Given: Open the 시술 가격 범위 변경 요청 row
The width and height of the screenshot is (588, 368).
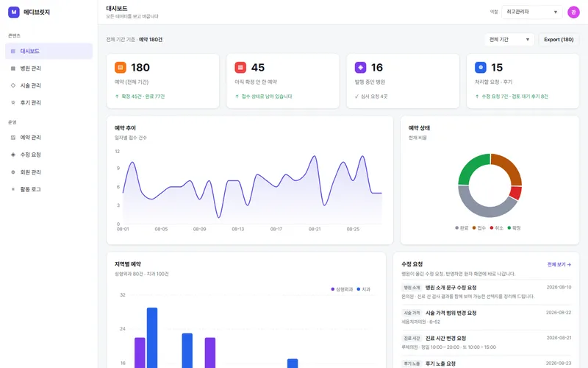Looking at the screenshot, I should pyautogui.click(x=487, y=317).
